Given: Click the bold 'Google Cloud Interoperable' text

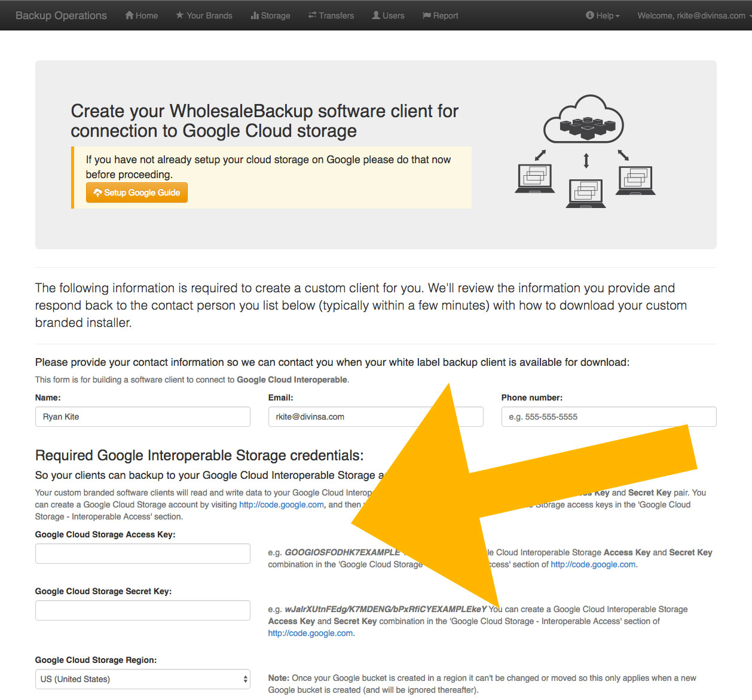Looking at the screenshot, I should pos(292,380).
